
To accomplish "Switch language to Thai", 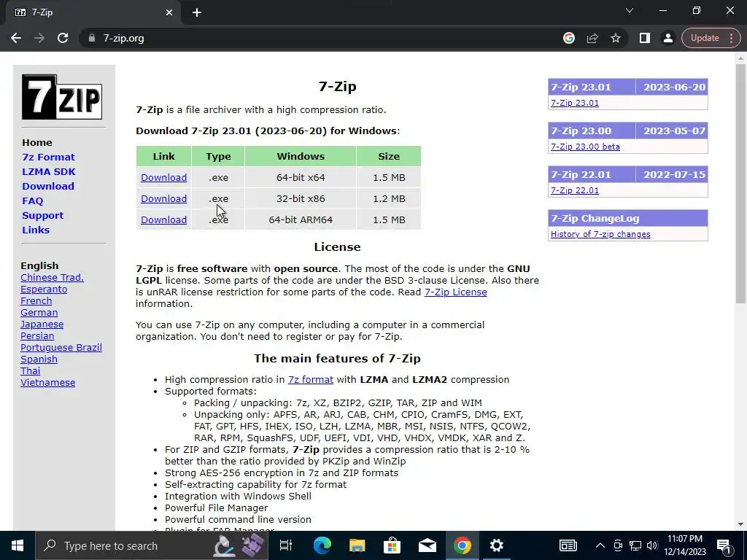I will click(30, 371).
